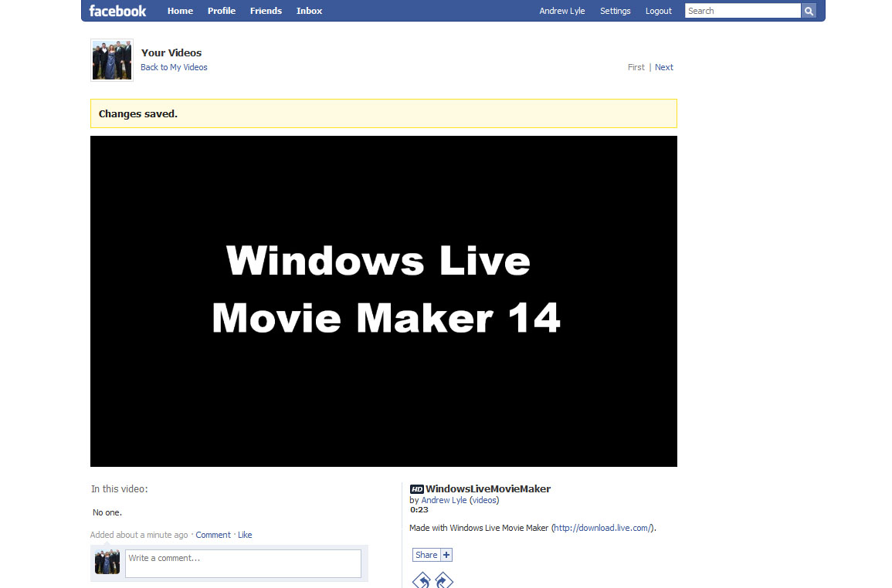Viewport: 892px width, 588px height.
Task: Open the Home menu item
Action: click(x=181, y=11)
